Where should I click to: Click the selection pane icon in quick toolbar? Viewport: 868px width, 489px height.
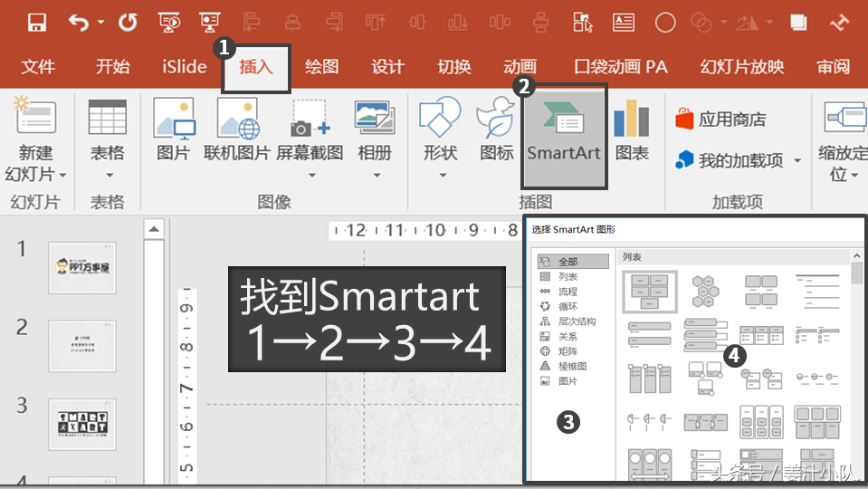click(582, 23)
